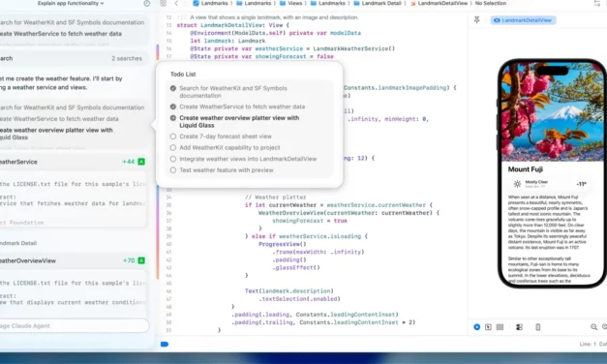This screenshot has height=364, width=607.
Task: Open the related items grid icon
Action: coord(163,4)
